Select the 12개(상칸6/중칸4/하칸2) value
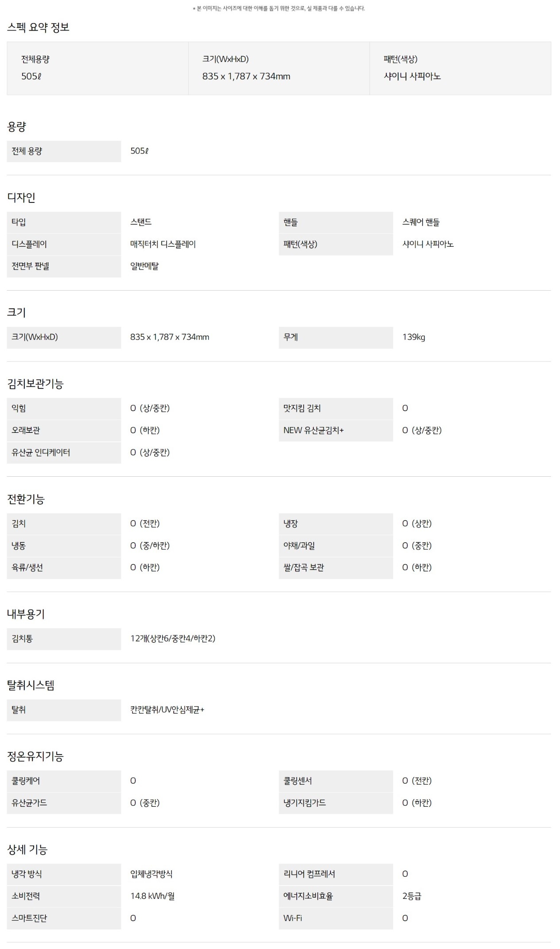The image size is (560, 949). pos(173,638)
